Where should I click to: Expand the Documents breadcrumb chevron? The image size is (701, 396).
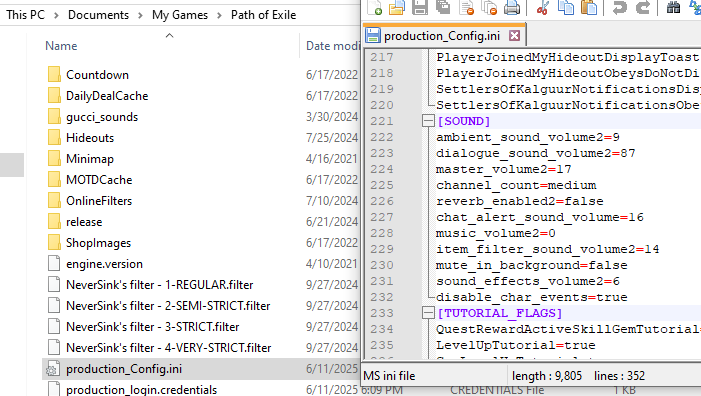(x=140, y=15)
